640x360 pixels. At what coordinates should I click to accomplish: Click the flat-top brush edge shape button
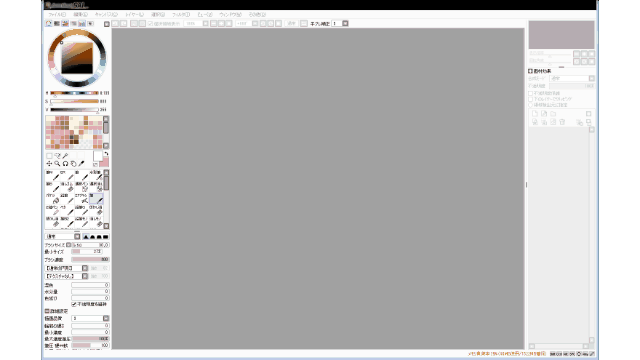point(106,237)
